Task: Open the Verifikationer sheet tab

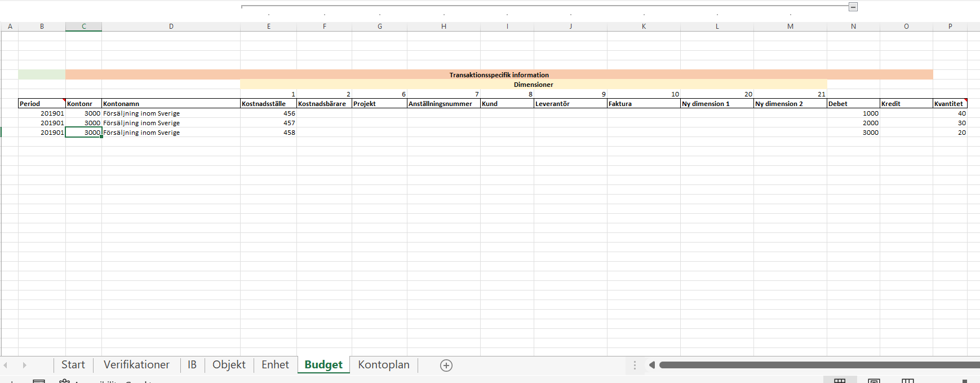Action: click(136, 365)
